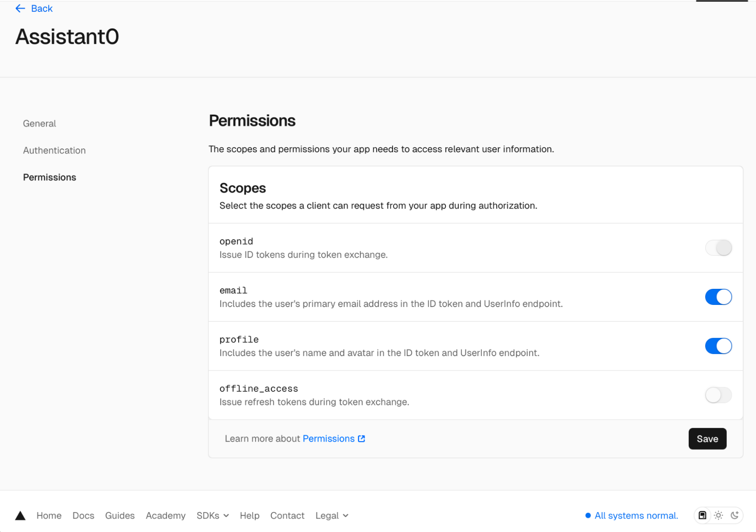Disable the email scope toggle
Screen dimensions: 756x532
[x=718, y=297]
